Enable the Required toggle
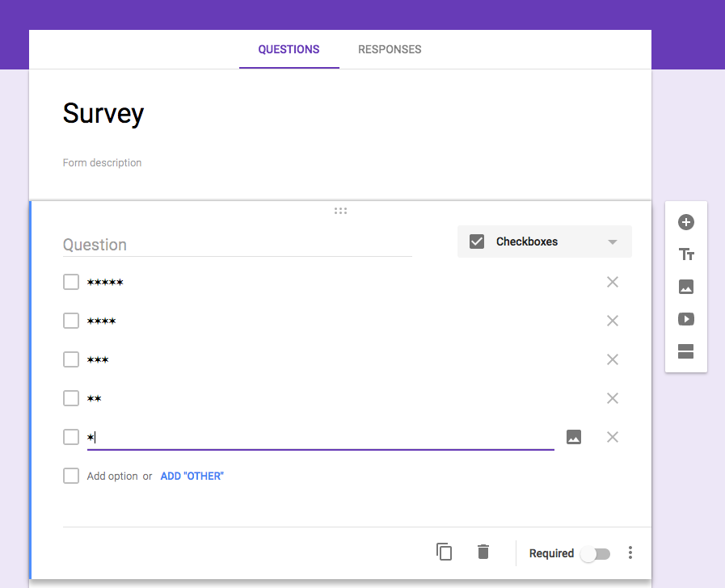This screenshot has width=725, height=588. pyautogui.click(x=596, y=553)
